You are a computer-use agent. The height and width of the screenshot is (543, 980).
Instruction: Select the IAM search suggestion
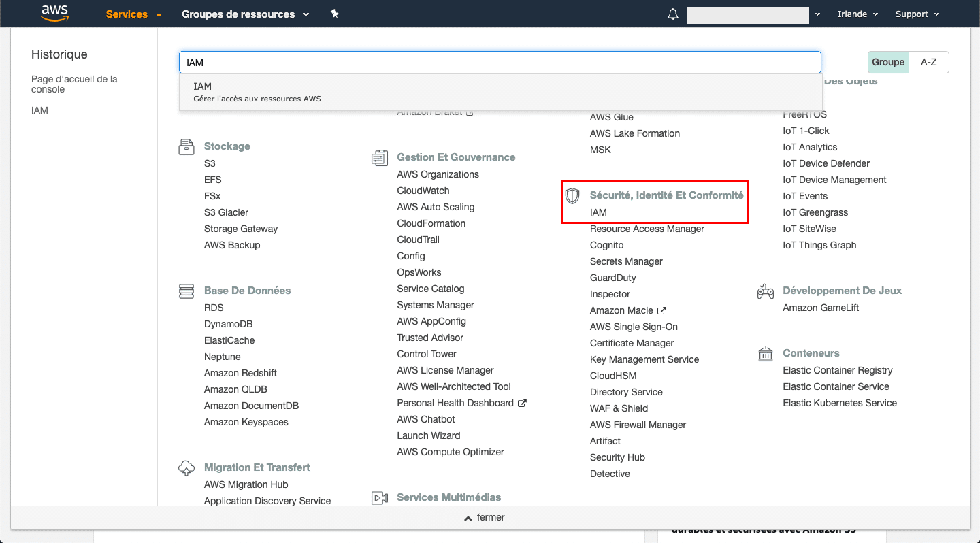pyautogui.click(x=500, y=92)
